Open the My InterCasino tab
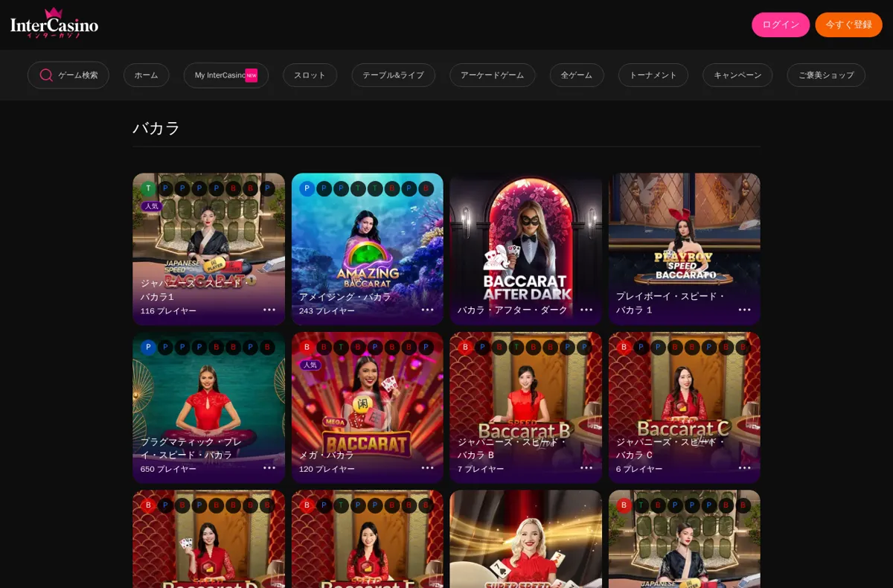Screen dimensions: 893x588 [226, 75]
